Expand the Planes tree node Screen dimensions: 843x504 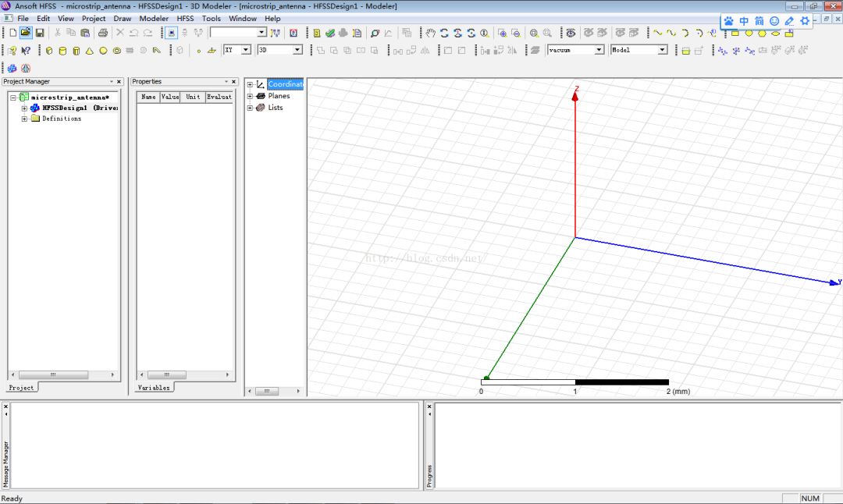coord(250,96)
